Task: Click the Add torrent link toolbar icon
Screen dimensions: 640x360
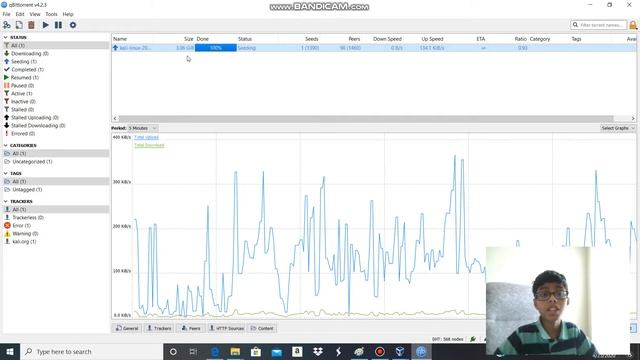Action: [x=7, y=25]
